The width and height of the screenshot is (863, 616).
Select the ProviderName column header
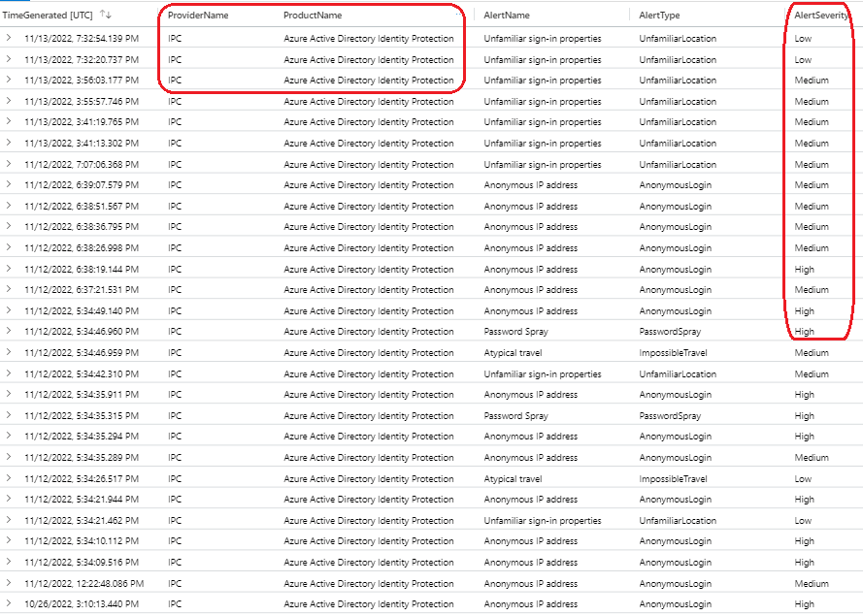point(199,16)
